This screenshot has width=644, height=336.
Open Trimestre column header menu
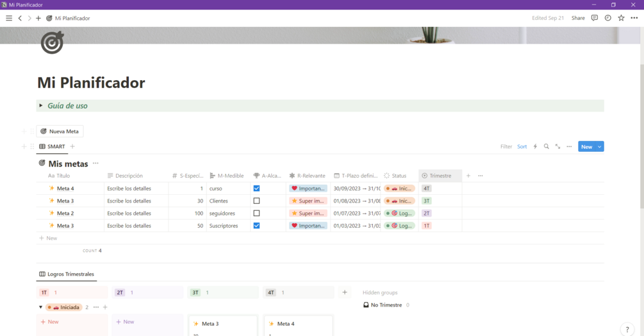tap(440, 176)
